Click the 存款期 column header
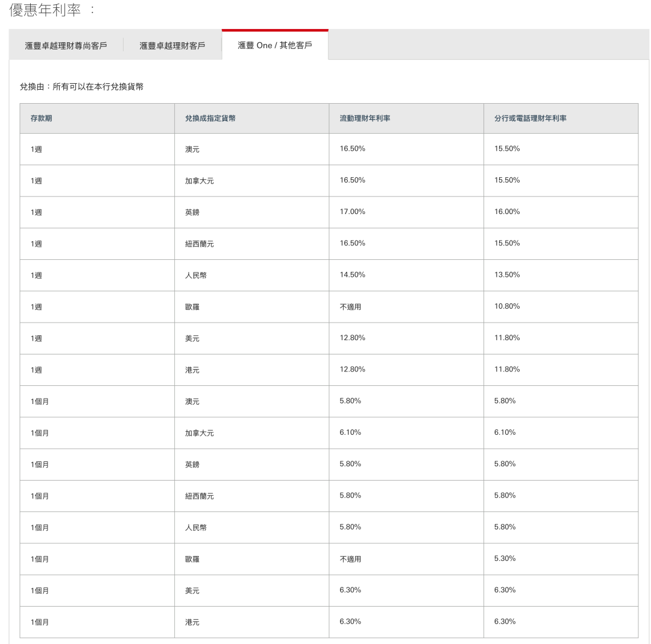The height and width of the screenshot is (644, 651). coord(37,118)
